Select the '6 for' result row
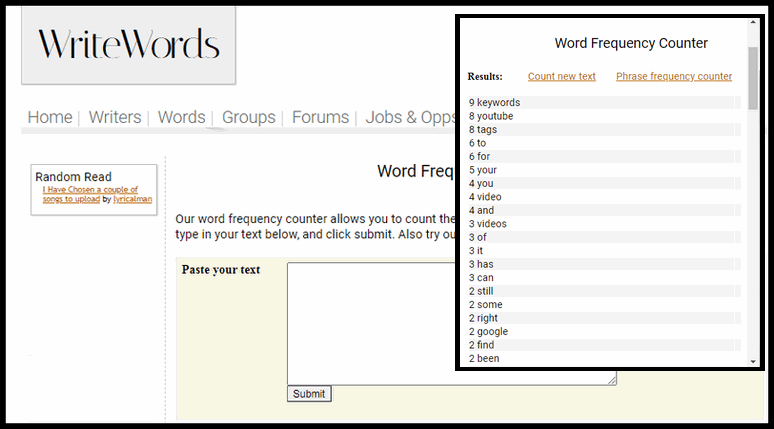 604,156
